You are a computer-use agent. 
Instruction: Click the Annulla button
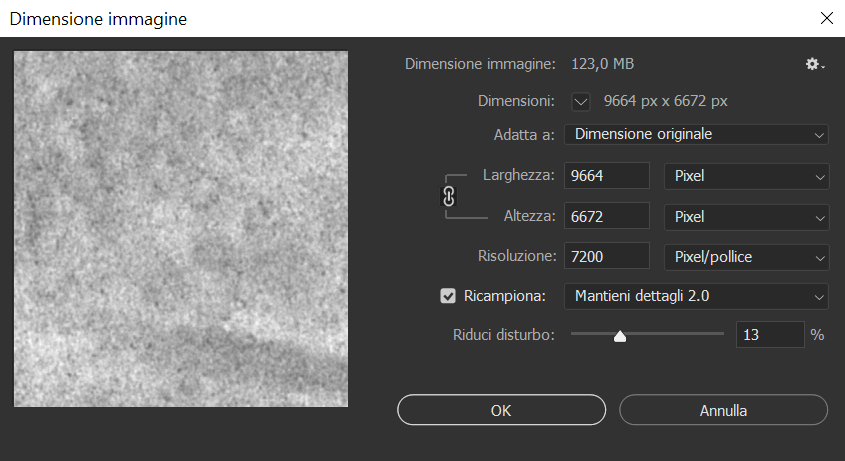point(723,410)
